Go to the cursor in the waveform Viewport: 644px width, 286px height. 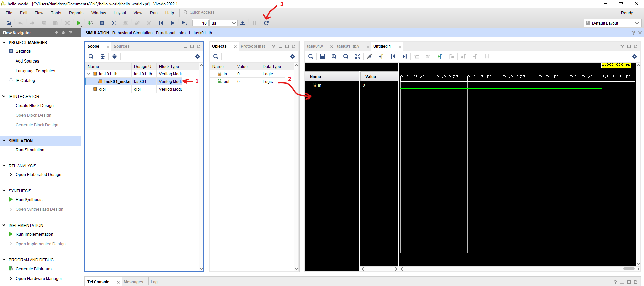[381, 56]
